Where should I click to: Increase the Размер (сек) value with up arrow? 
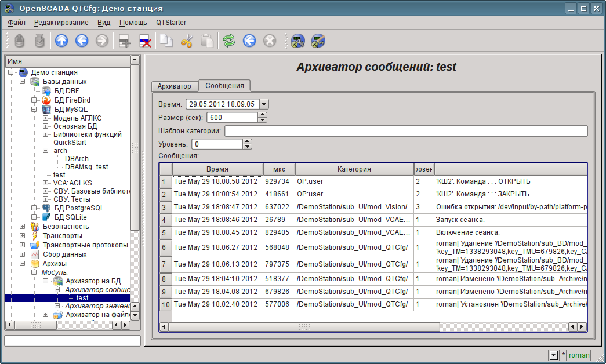[x=263, y=115]
